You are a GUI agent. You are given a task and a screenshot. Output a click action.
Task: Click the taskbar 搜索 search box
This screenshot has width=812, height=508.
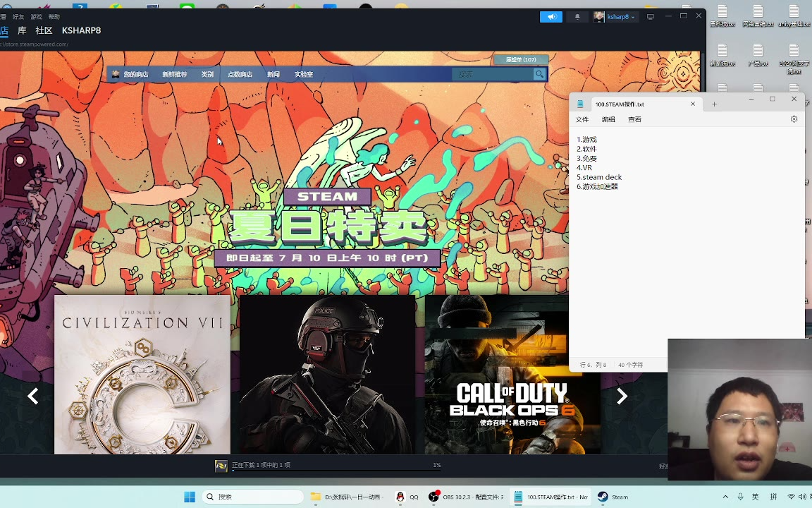coord(253,497)
